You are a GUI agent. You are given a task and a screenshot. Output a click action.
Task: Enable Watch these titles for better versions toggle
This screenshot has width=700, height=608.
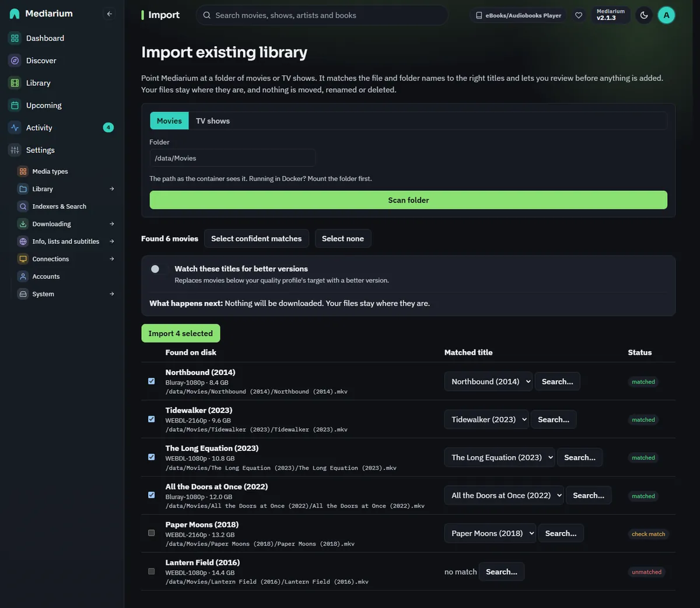[159, 269]
